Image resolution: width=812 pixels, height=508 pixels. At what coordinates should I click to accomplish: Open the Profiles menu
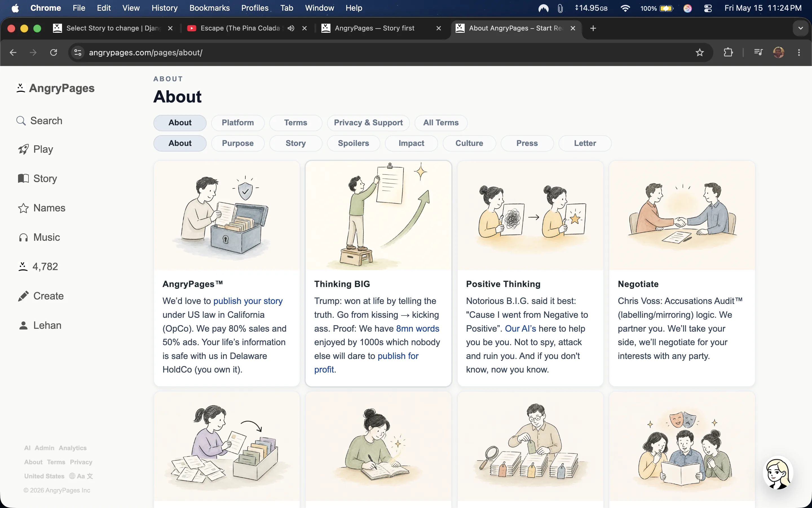[255, 8]
